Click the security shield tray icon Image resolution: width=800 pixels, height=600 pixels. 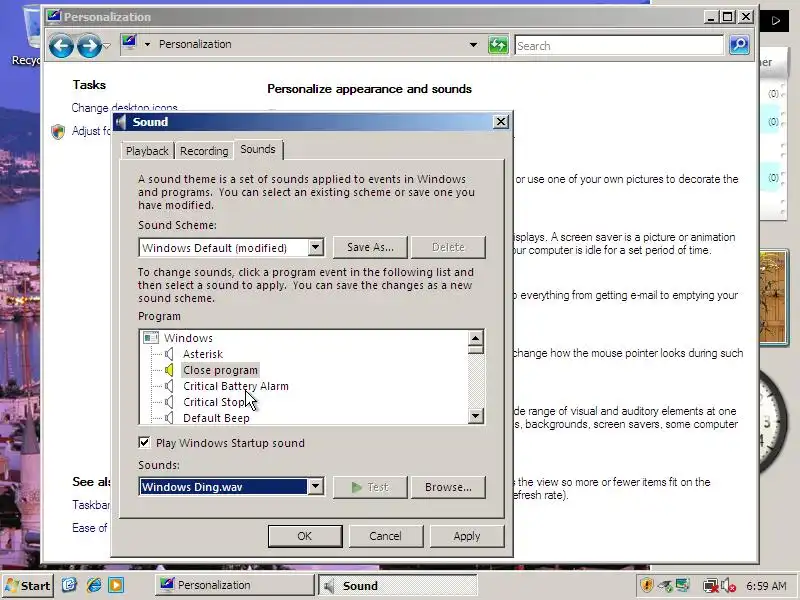[647, 585]
